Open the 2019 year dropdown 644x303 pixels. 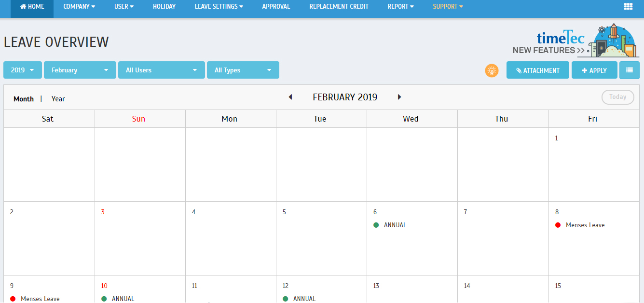coord(23,70)
